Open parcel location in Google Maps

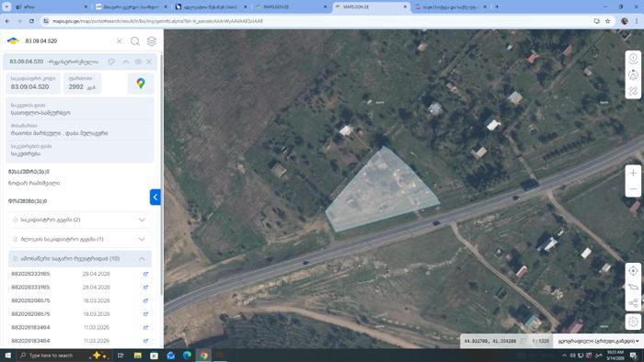click(x=141, y=84)
